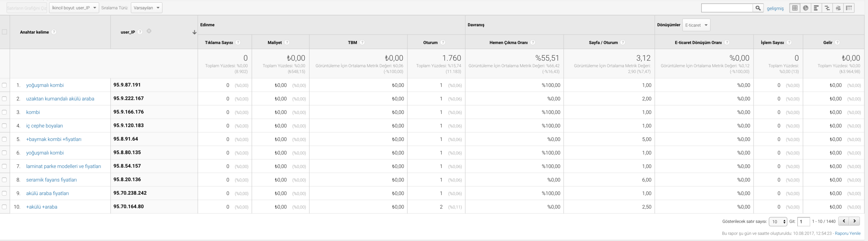
Task: Sort by TBM column header
Action: (x=352, y=42)
